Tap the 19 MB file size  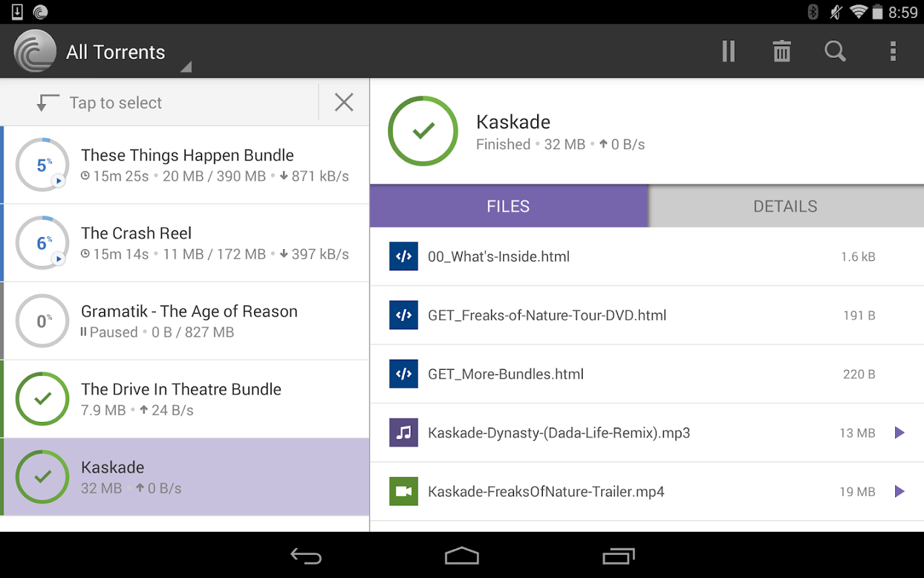point(857,492)
